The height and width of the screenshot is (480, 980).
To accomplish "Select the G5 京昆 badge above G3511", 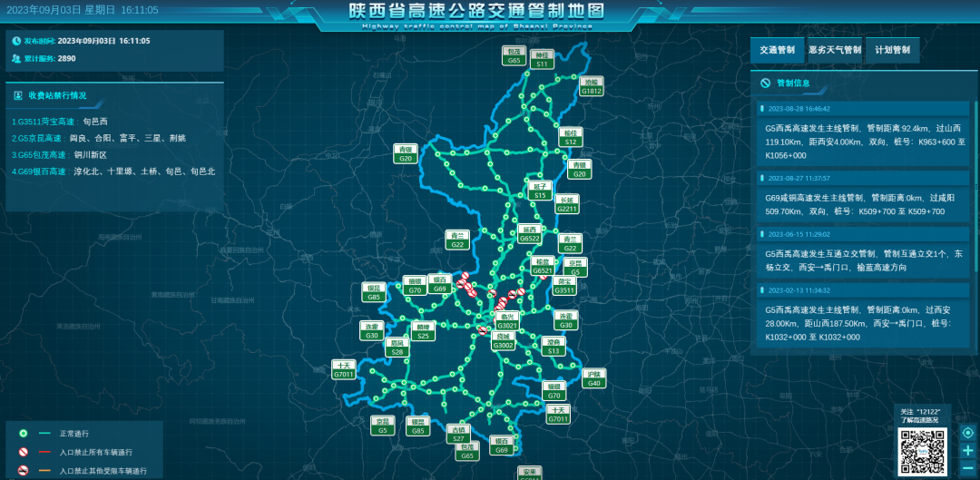I will point(575,268).
